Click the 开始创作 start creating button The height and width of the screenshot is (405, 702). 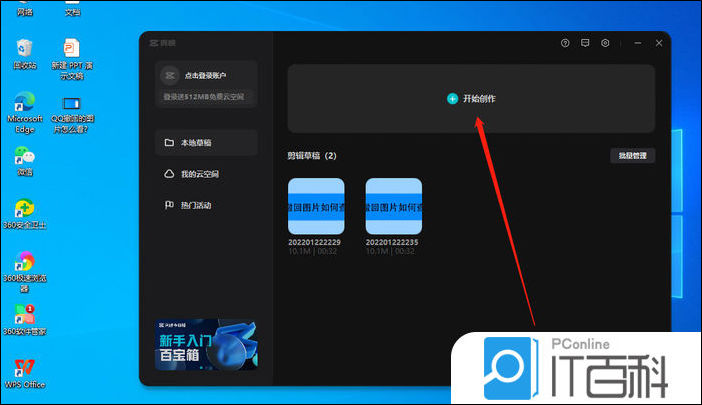(x=471, y=98)
